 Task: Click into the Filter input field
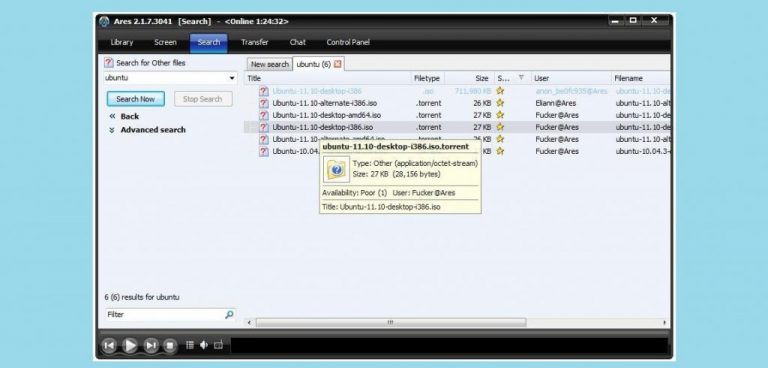tap(164, 315)
